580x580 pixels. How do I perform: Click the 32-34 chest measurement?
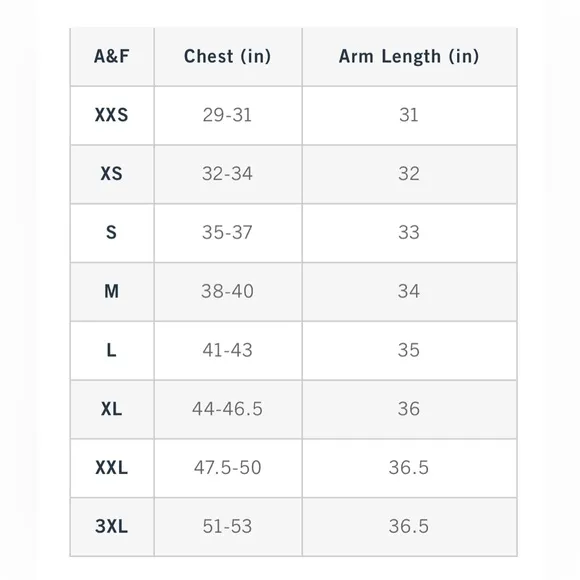click(227, 174)
